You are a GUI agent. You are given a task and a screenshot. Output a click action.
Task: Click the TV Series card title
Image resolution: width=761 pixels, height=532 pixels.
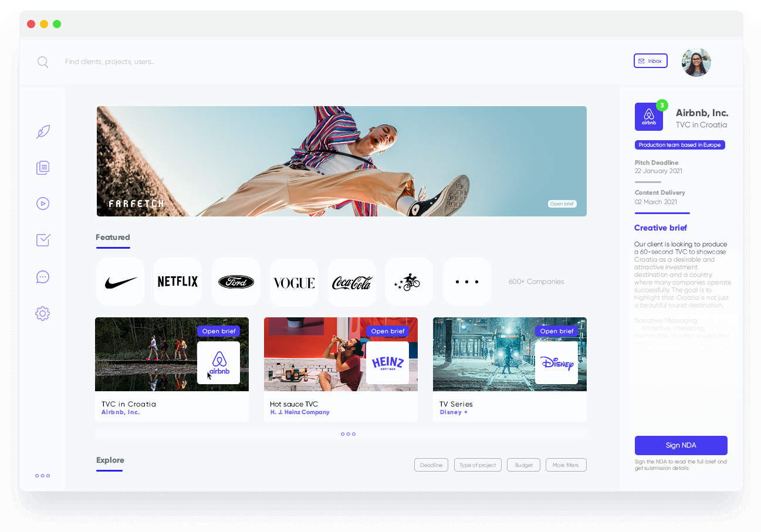coord(456,404)
